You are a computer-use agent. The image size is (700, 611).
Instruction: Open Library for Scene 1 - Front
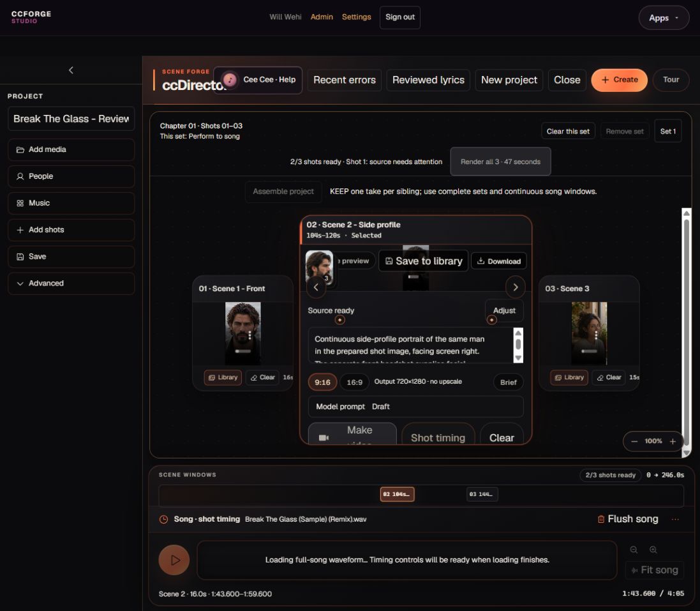pyautogui.click(x=223, y=377)
